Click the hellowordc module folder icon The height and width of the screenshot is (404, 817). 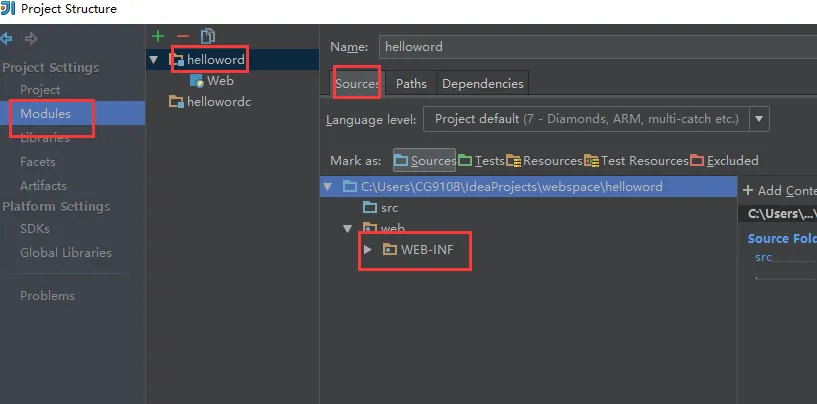click(176, 101)
